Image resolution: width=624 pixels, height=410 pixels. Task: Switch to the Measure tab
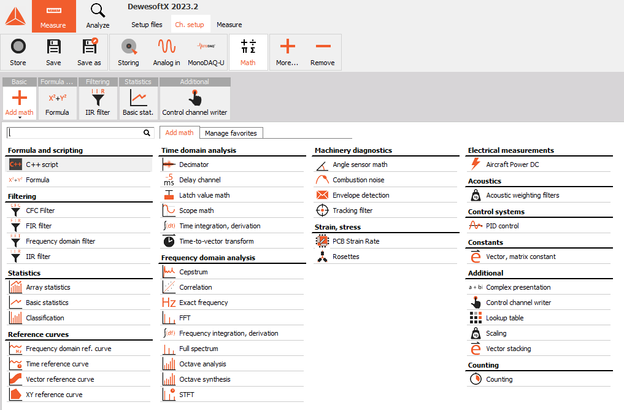coord(229,25)
